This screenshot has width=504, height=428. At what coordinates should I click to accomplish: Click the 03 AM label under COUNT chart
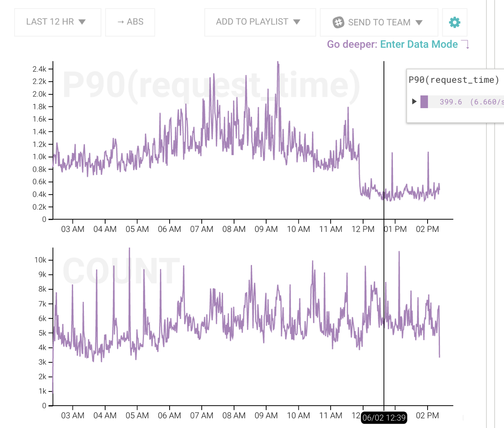[73, 416]
